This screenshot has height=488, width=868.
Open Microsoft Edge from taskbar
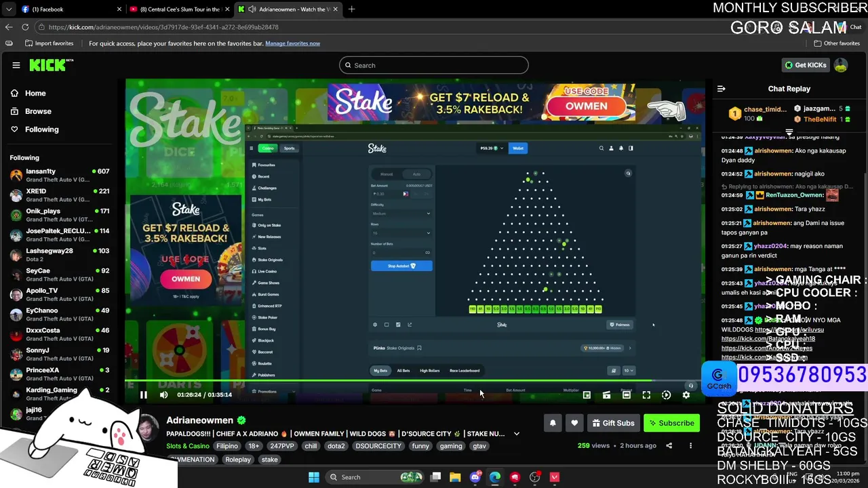pos(495,477)
